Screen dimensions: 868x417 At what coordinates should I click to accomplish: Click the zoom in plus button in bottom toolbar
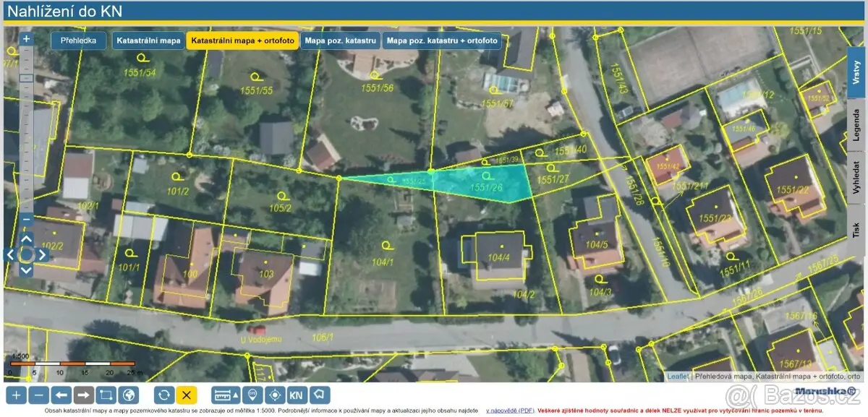click(x=17, y=395)
